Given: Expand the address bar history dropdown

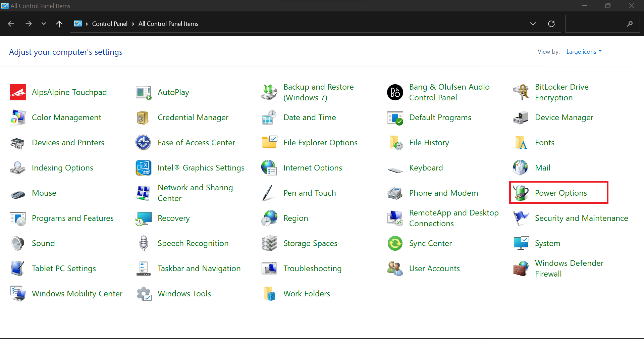Looking at the screenshot, I should pos(533,24).
